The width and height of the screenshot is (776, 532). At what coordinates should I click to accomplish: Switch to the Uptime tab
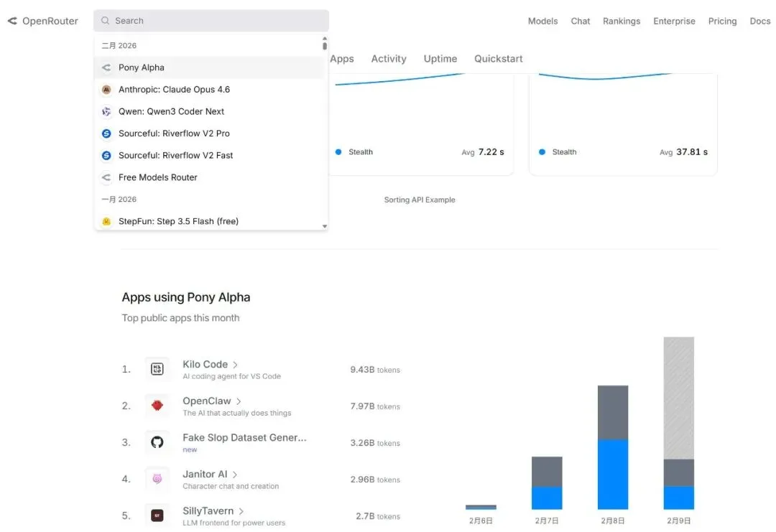click(440, 59)
